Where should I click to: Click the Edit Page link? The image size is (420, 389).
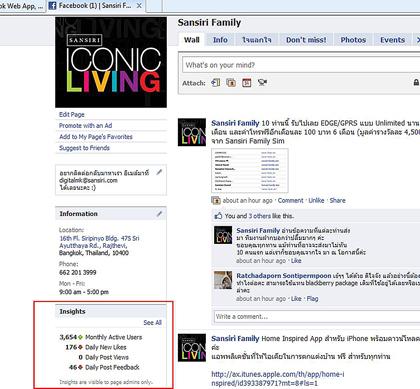72,114
